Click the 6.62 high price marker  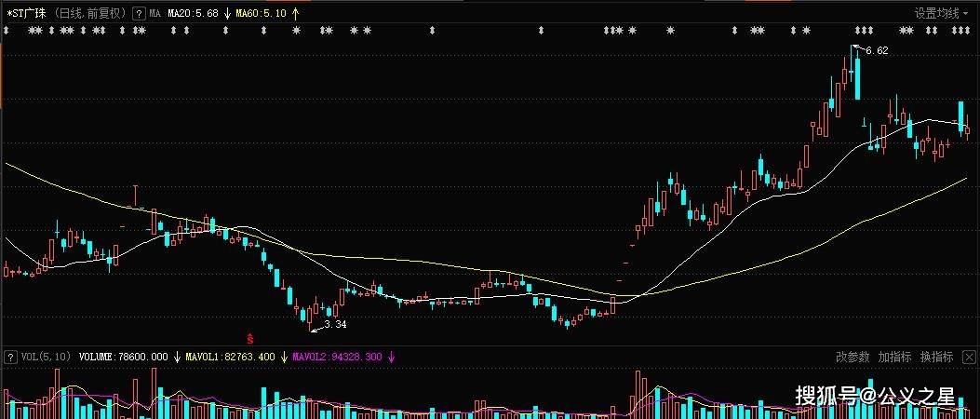coord(876,51)
